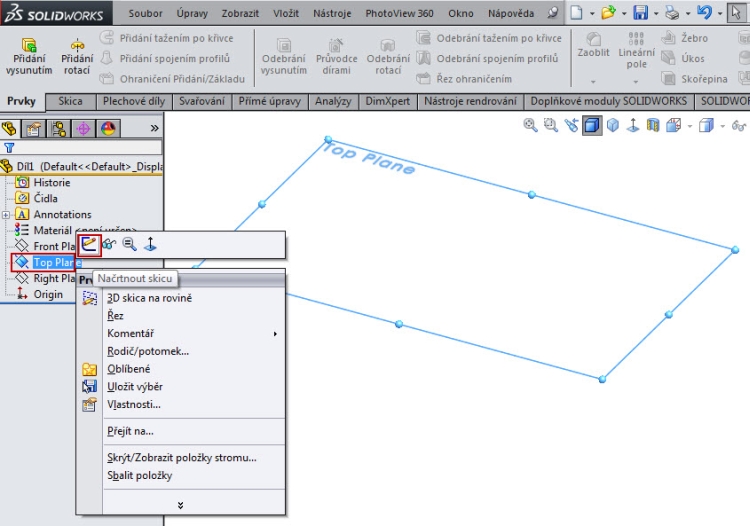Open Hide/Show items glasses icon
This screenshot has width=750, height=526.
pyautogui.click(x=739, y=126)
